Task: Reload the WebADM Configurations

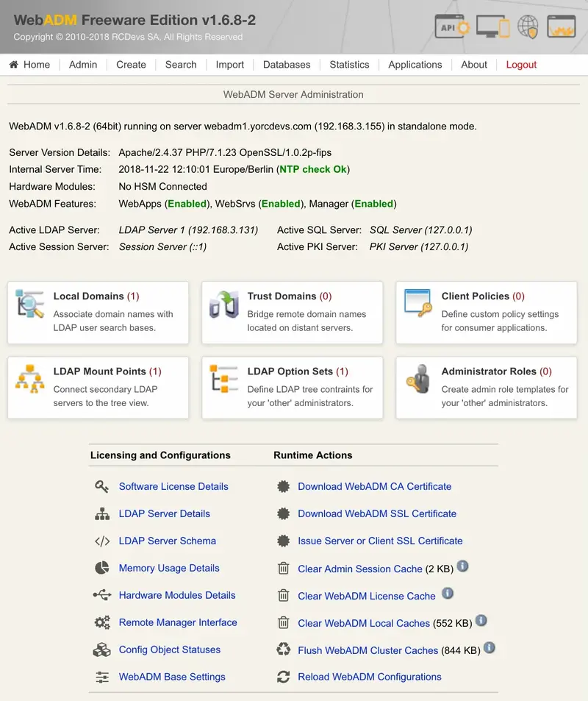Action: point(370,677)
